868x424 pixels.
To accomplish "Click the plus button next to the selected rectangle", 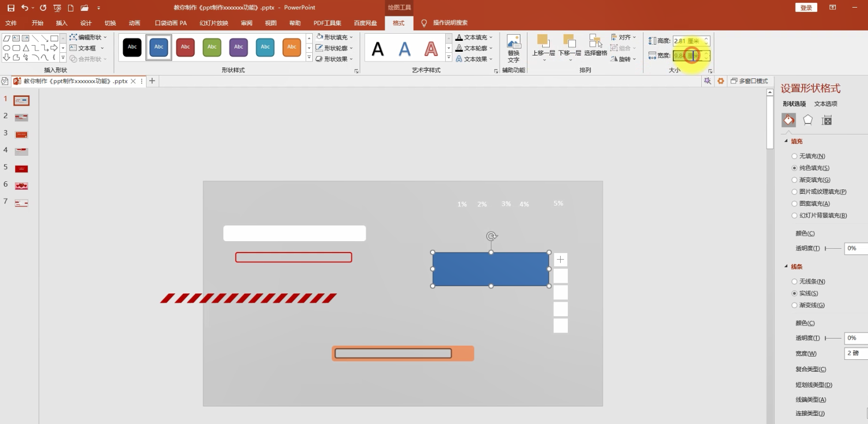I will [561, 260].
